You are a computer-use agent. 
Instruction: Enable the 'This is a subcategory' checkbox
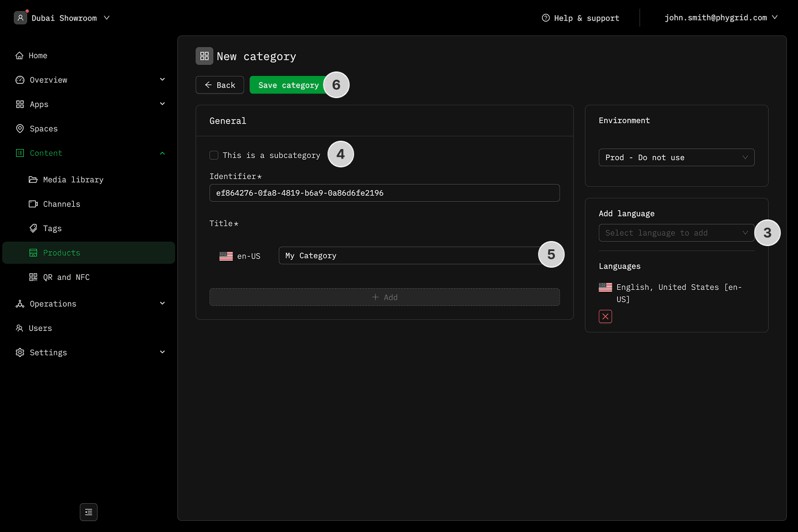[x=214, y=155]
